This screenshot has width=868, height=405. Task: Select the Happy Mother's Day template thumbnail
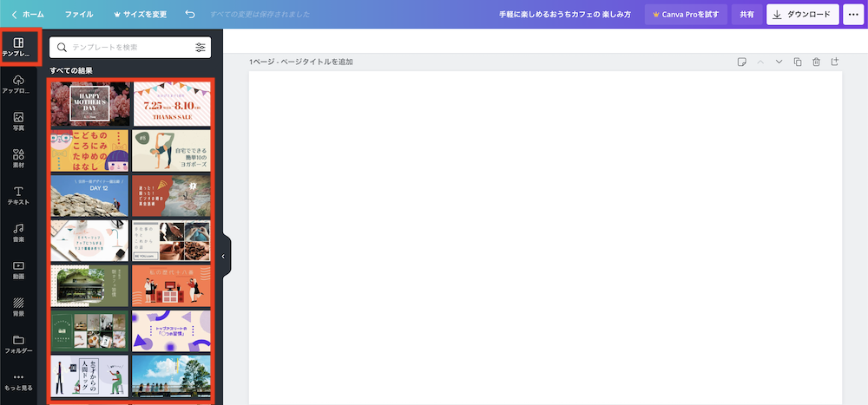(90, 104)
